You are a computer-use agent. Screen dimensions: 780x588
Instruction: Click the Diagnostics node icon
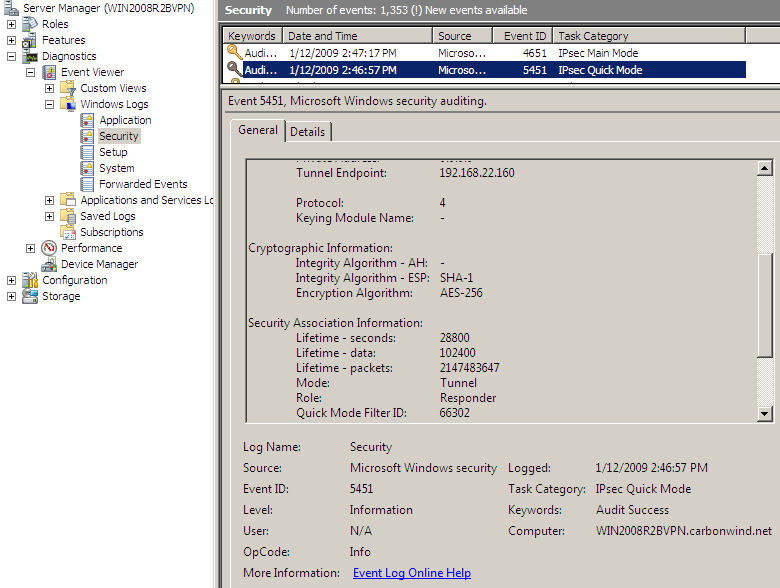(x=31, y=56)
